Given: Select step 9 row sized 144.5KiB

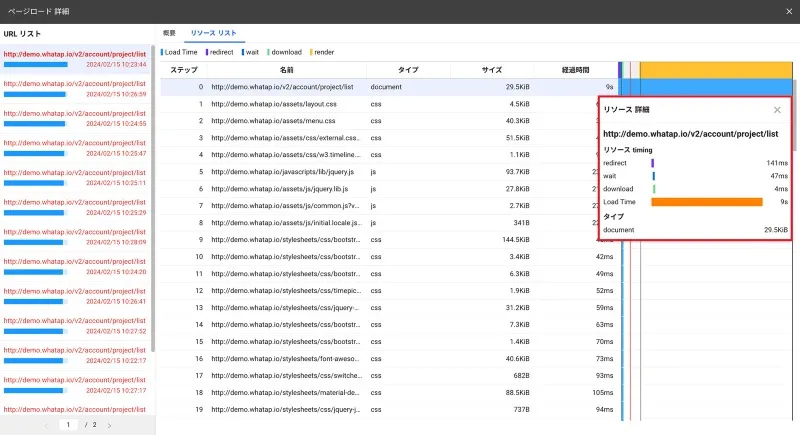Looking at the screenshot, I should [x=379, y=240].
